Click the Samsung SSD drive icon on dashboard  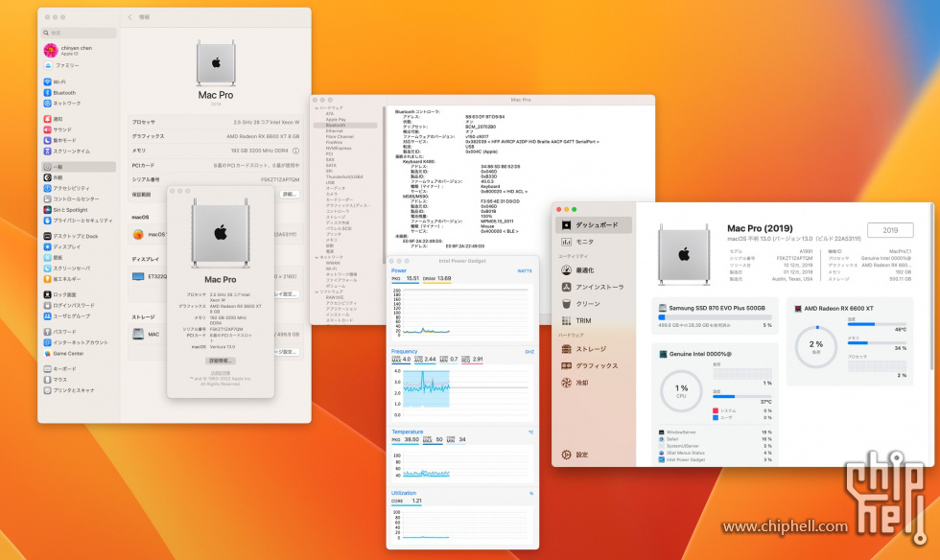coord(663,308)
